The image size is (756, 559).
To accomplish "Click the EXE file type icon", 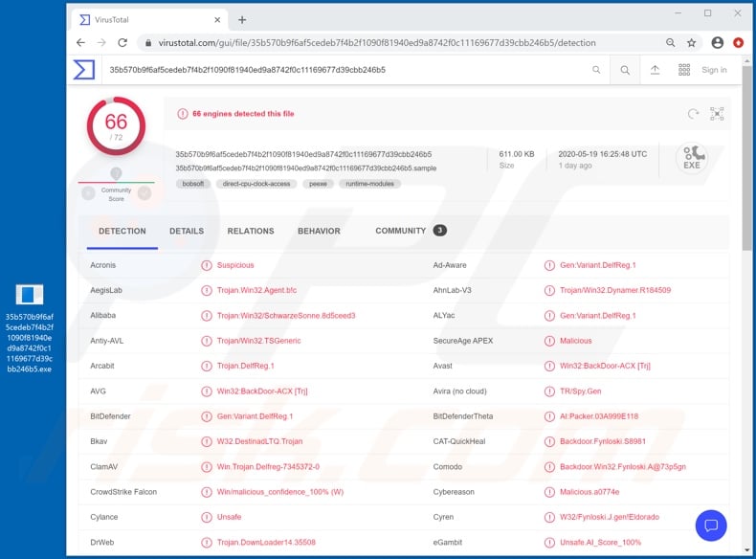I will click(x=692, y=158).
